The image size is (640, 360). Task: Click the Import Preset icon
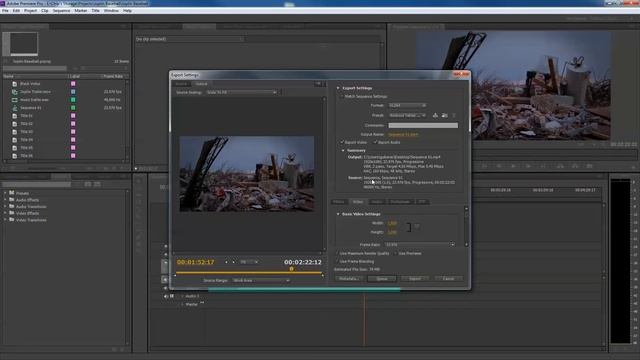tap(444, 116)
